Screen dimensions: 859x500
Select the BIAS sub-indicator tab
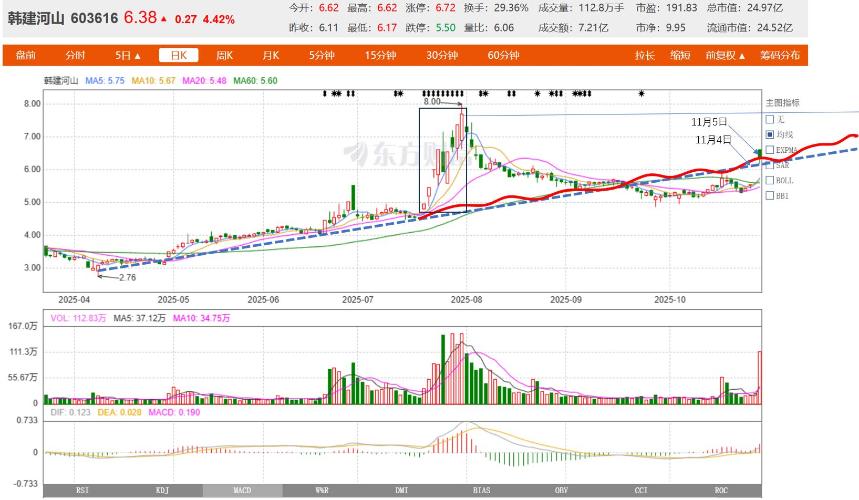[x=482, y=490]
